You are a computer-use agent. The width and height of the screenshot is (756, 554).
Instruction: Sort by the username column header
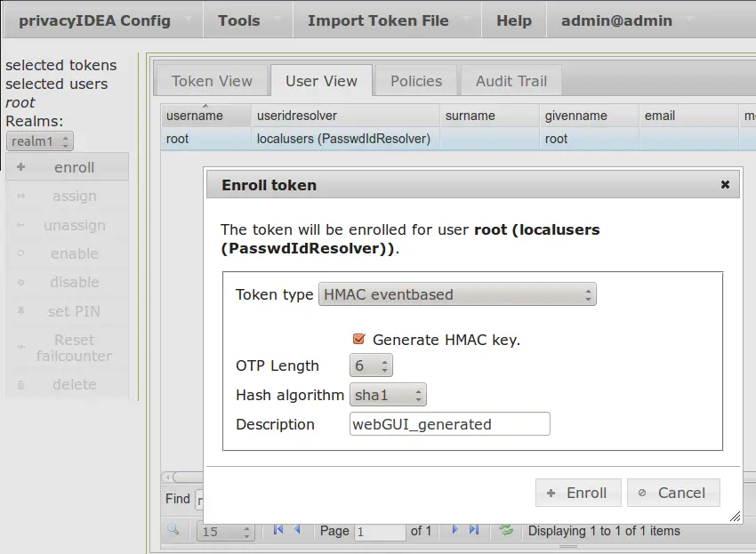(205, 116)
